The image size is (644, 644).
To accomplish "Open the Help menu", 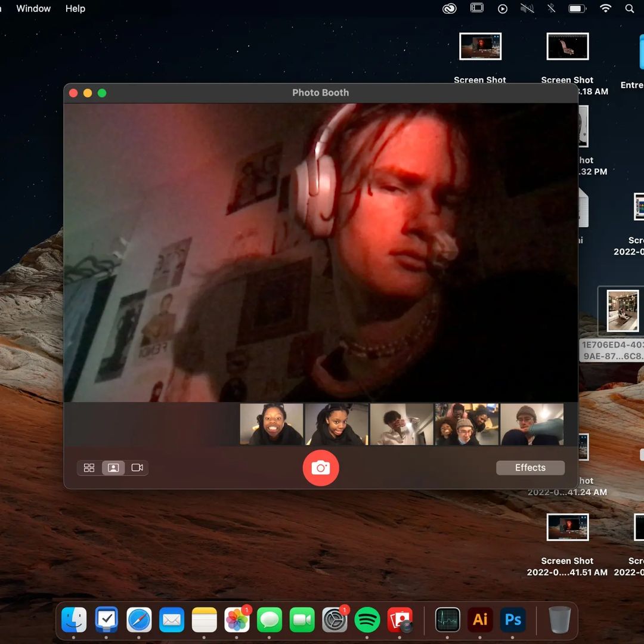I will 75,9.
